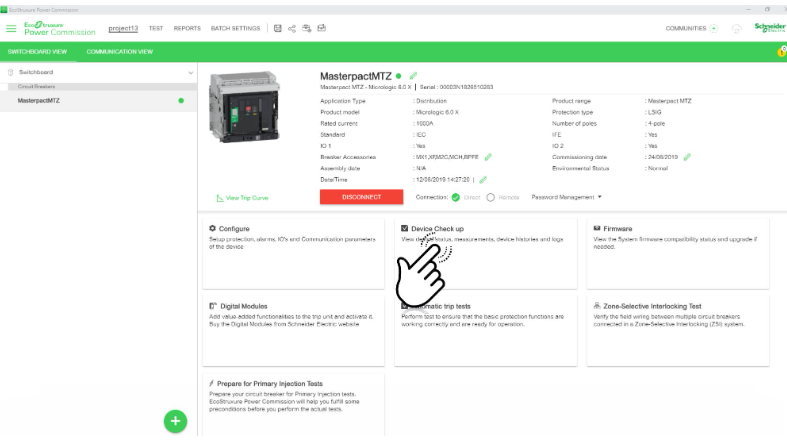Screen dimensions: 787x444
Task: Open the REPORTS menu
Action: (x=187, y=29)
